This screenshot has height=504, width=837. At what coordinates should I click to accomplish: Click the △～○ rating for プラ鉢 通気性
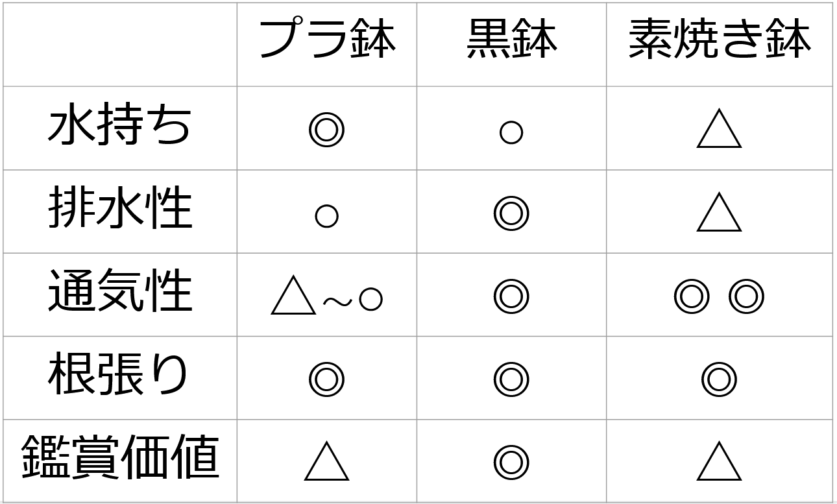(x=326, y=298)
